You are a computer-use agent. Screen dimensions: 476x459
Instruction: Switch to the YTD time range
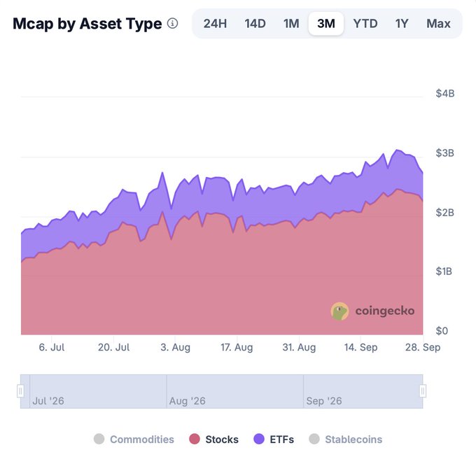point(365,24)
